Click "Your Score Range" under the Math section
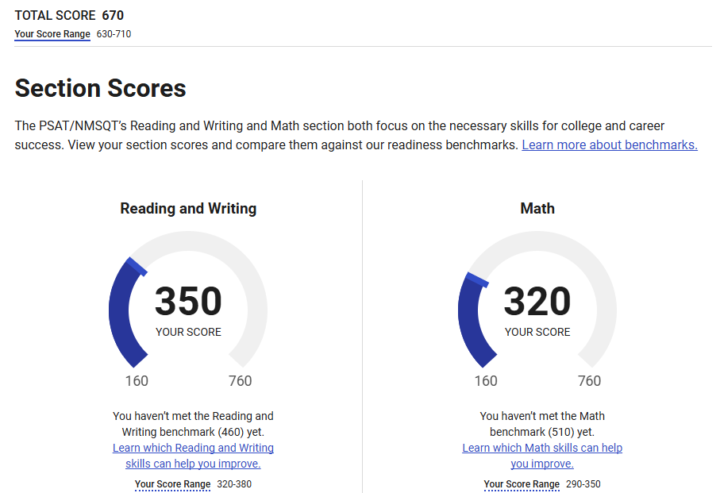720x493 pixels. pos(522,484)
